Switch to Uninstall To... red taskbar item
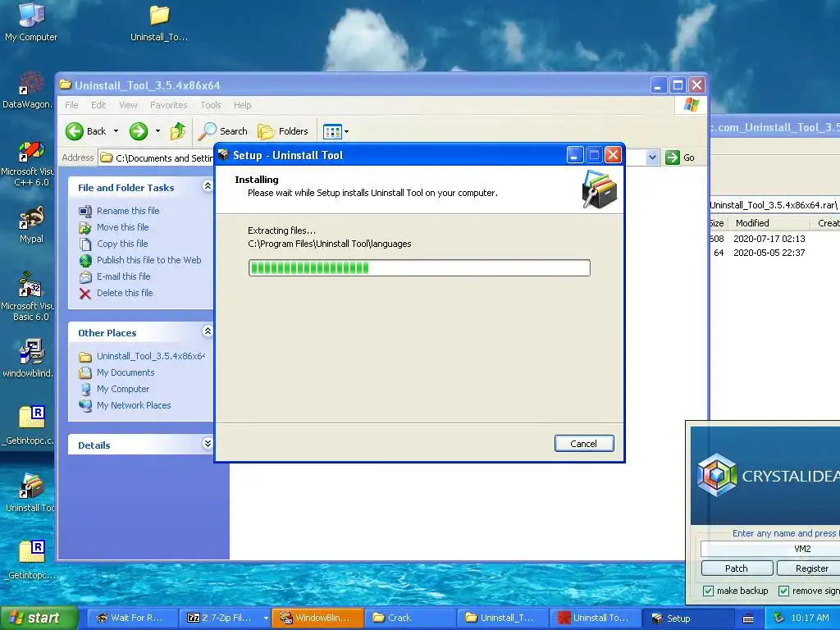The width and height of the screenshot is (840, 630). [x=596, y=619]
